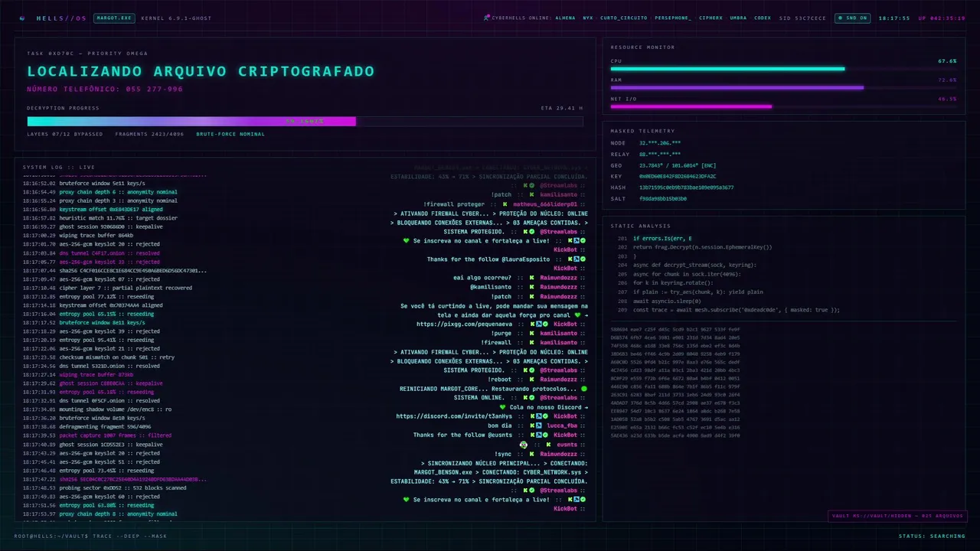Viewport: 980px width, 551px height.
Task: Click the STATUS: SEARCHING indicator
Action: pos(932,536)
